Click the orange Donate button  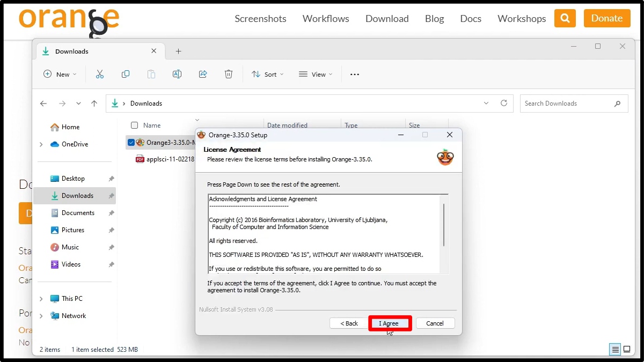pyautogui.click(x=607, y=18)
